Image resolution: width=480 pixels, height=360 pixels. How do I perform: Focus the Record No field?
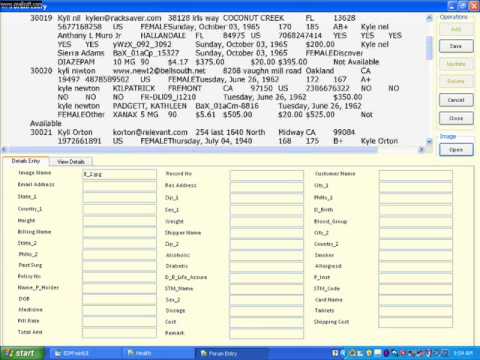pyautogui.click(x=267, y=175)
